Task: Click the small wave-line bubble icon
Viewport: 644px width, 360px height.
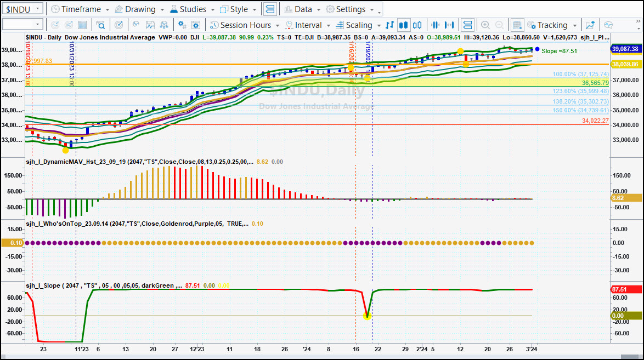Action: [x=136, y=25]
